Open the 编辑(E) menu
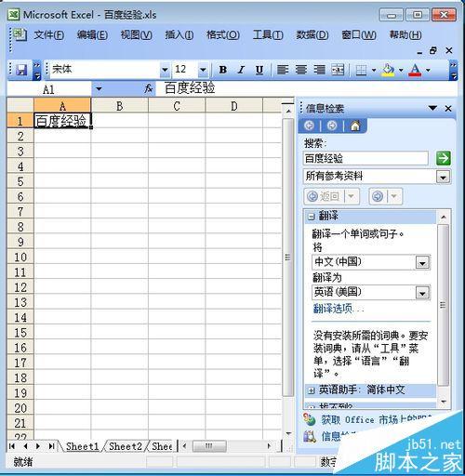This screenshot has width=465, height=476. click(92, 34)
